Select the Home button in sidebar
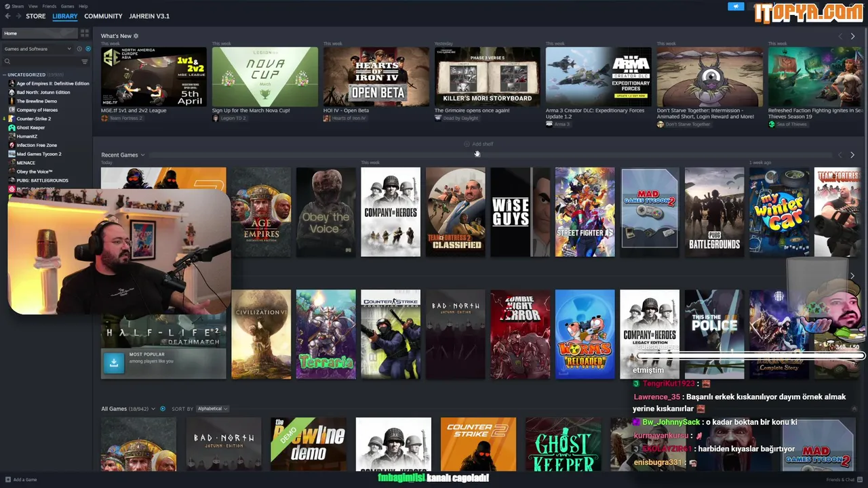Viewport: 868px width, 488px height. click(x=39, y=33)
